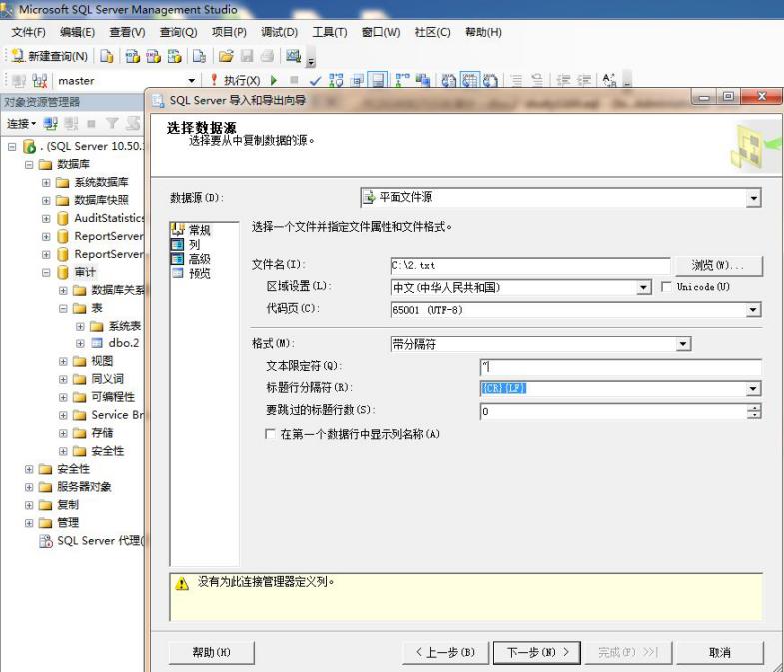Click the blue parse checkmark icon
784x672 pixels.
pyautogui.click(x=315, y=80)
